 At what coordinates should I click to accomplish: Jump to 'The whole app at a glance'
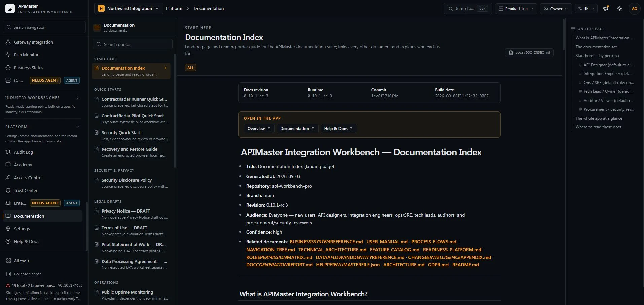(x=599, y=118)
